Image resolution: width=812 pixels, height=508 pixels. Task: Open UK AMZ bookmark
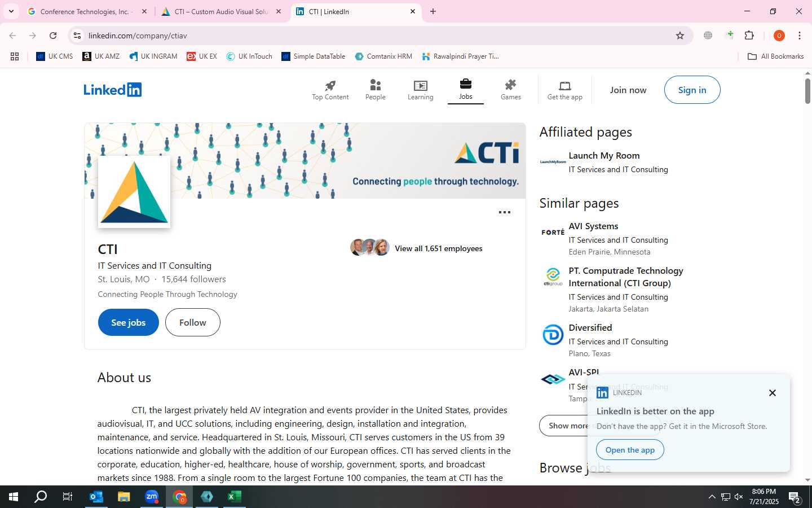click(101, 56)
